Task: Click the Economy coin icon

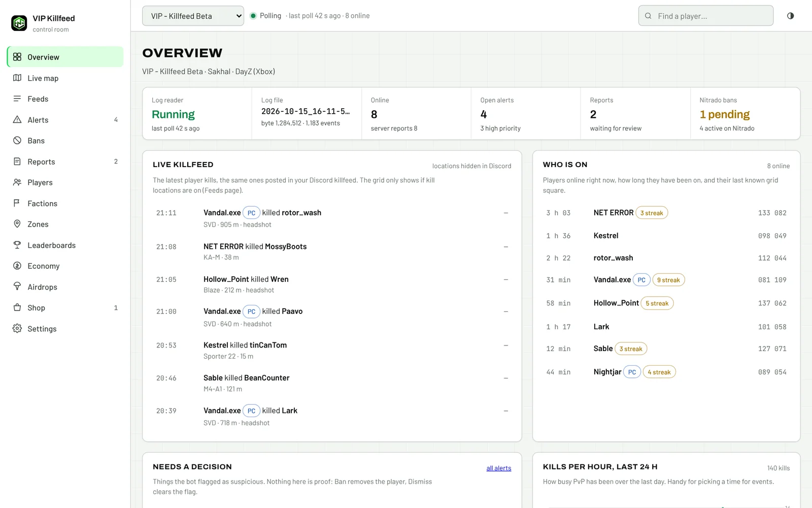Action: click(x=17, y=266)
